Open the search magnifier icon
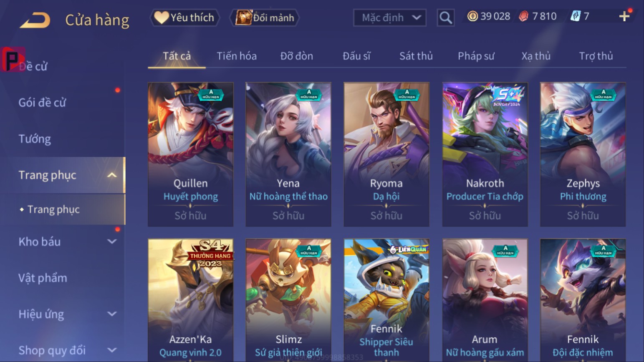Image resolution: width=644 pixels, height=362 pixels. pos(445,18)
